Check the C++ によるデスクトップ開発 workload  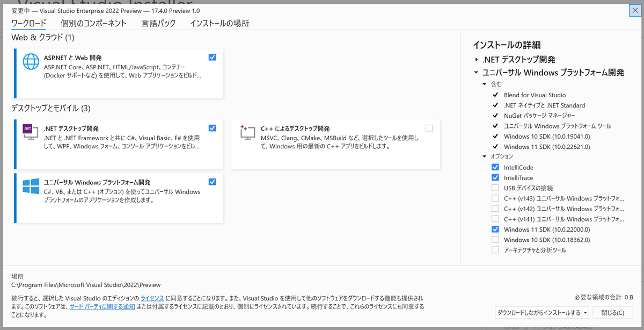click(x=429, y=128)
